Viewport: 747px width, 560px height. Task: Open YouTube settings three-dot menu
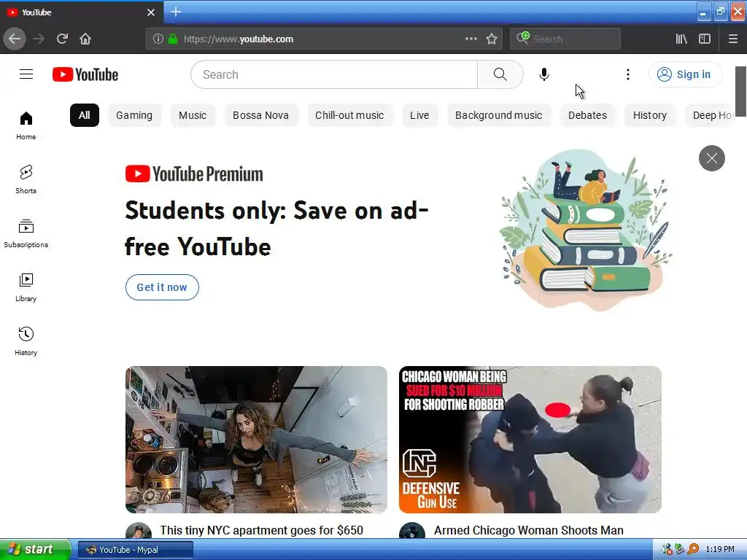[x=628, y=74]
